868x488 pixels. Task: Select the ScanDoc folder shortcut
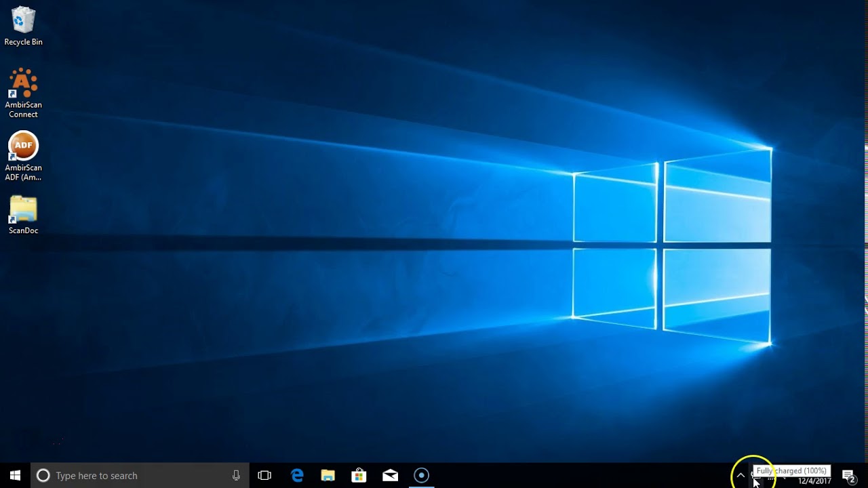23,215
